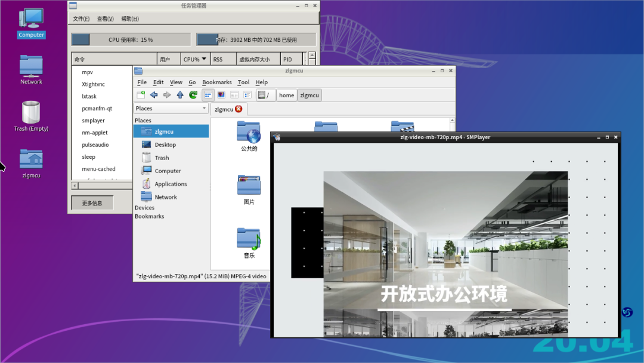Viewport: 644px width, 363px height.
Task: Select the mpv process in task manager
Action: pyautogui.click(x=86, y=72)
